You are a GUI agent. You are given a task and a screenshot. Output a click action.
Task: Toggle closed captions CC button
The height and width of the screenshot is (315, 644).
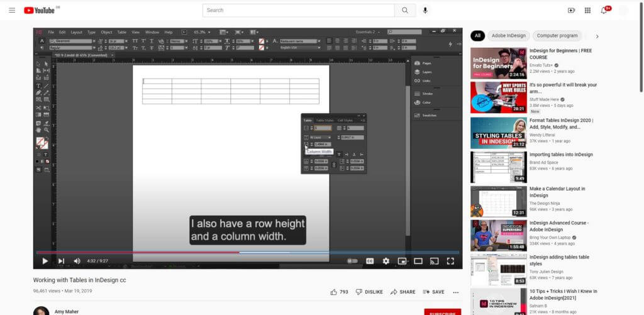pyautogui.click(x=370, y=261)
